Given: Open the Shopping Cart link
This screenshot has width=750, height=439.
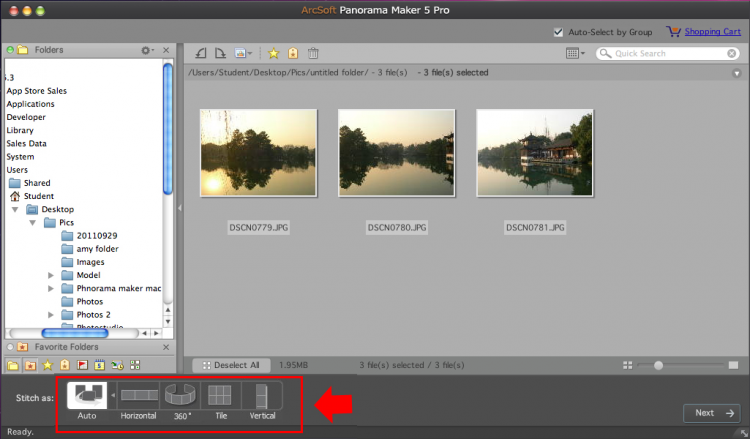Looking at the screenshot, I should [x=712, y=32].
